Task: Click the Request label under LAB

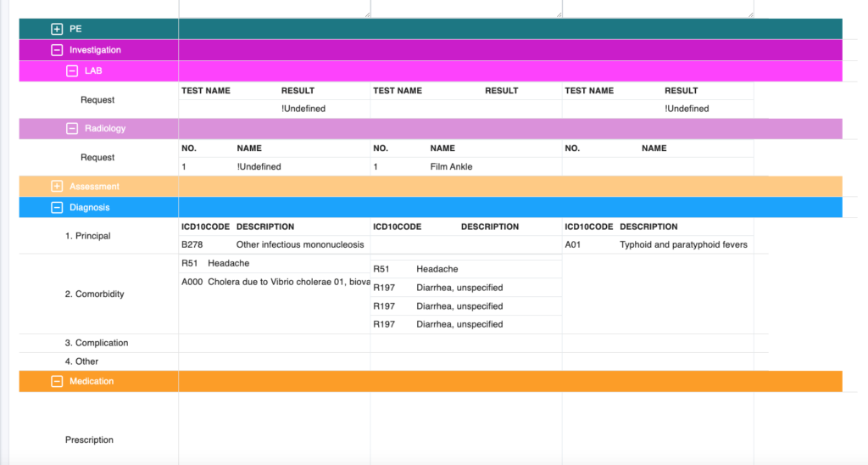Action: point(97,100)
